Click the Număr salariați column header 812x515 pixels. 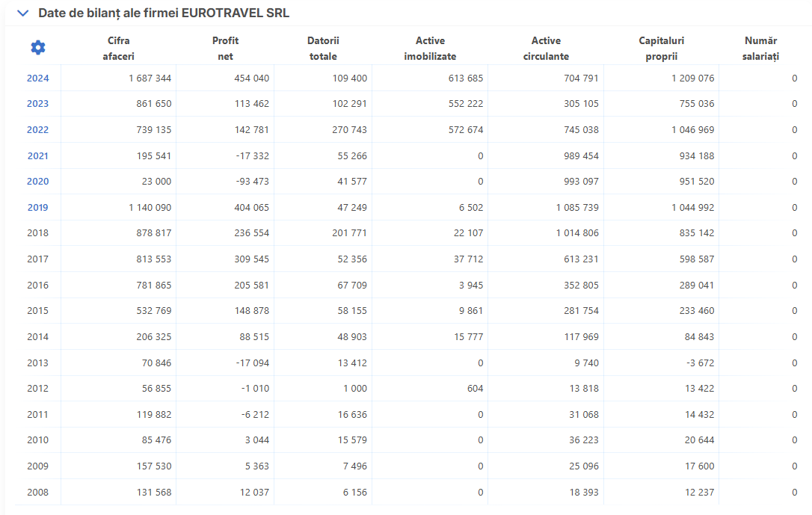(760, 48)
